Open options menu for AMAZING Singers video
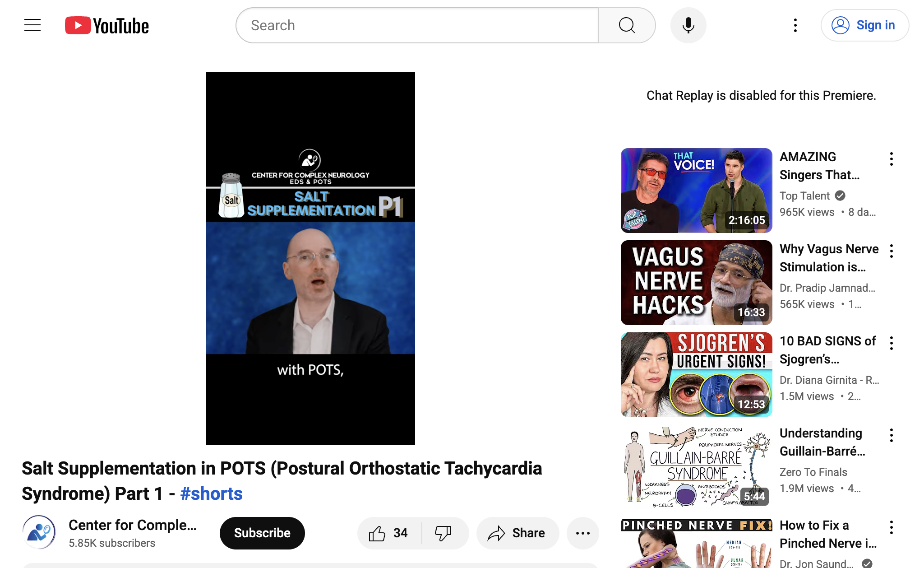Image resolution: width=924 pixels, height=568 pixels. (891, 159)
